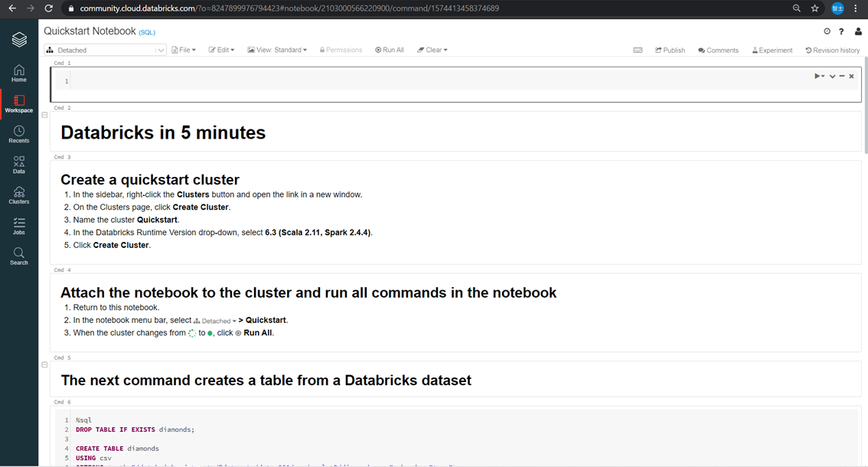
Task: Open Revision history
Action: click(x=833, y=50)
